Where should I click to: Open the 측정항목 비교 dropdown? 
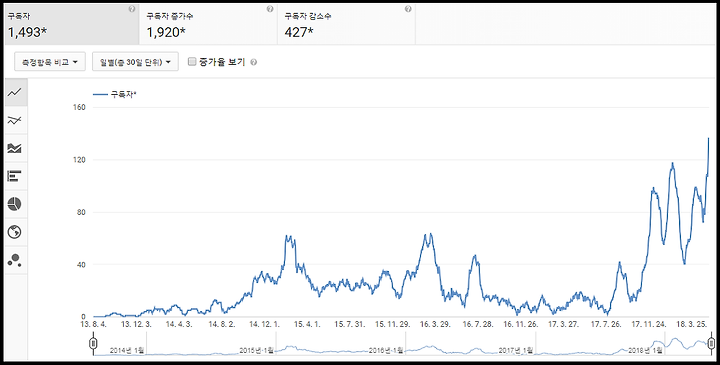pyautogui.click(x=50, y=62)
